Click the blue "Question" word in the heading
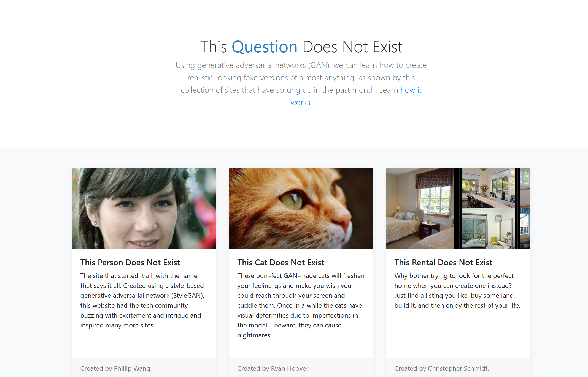Viewport: 588px width, 377px height. 265,47
